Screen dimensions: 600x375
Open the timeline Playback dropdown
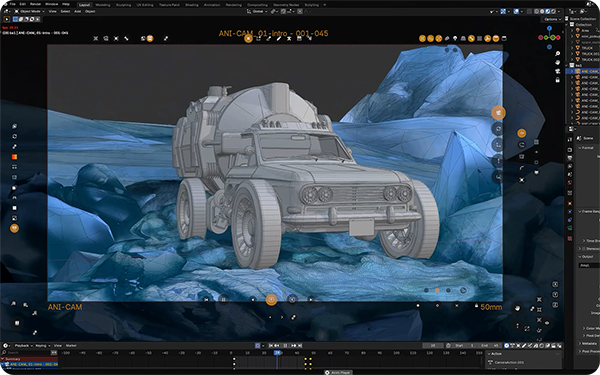click(23, 346)
